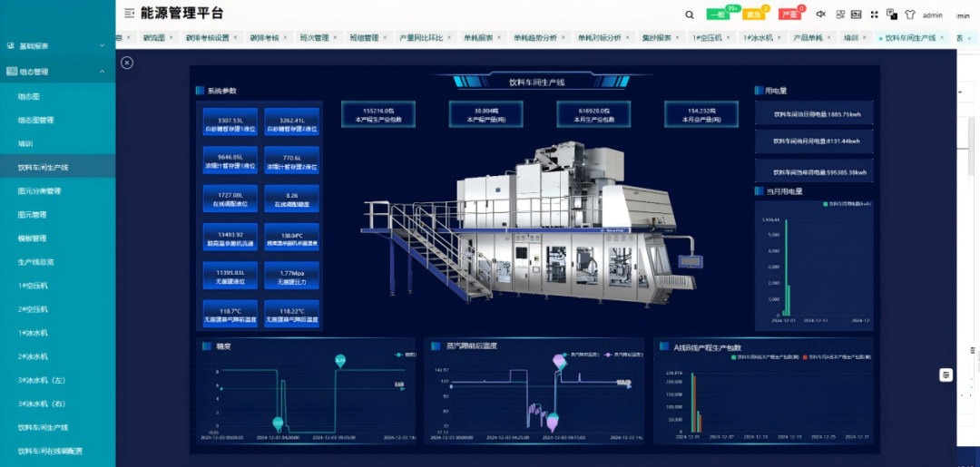980x467 pixels.
Task: Collapse the sidebar with the hamburger icon
Action: tap(129, 13)
